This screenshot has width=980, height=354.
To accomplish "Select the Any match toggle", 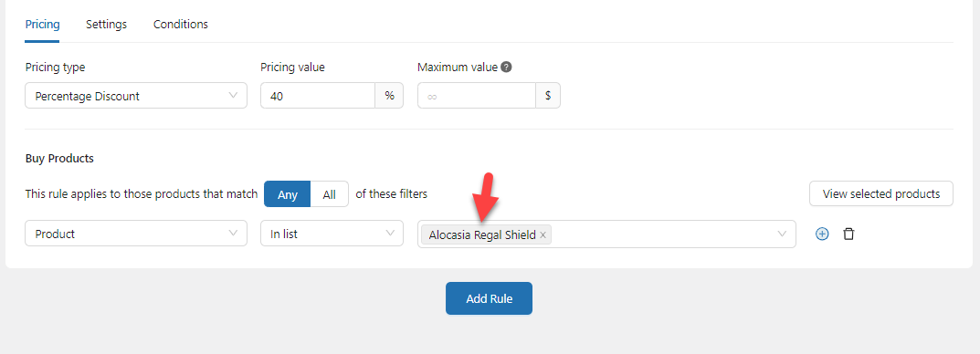I will point(288,194).
